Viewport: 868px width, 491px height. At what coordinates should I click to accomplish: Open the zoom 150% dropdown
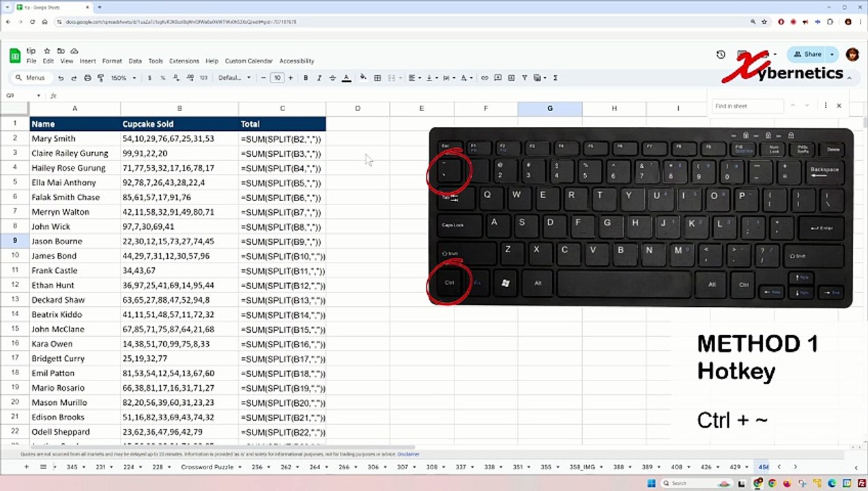[x=124, y=78]
